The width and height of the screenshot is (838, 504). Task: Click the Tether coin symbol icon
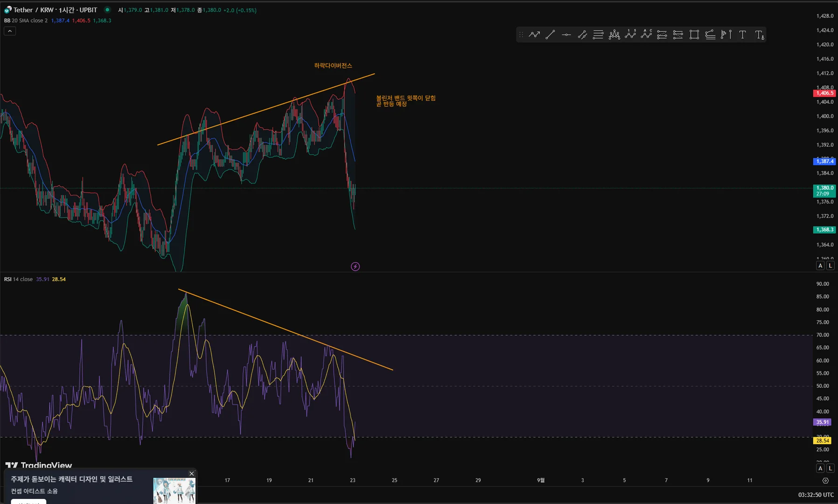click(x=7, y=10)
